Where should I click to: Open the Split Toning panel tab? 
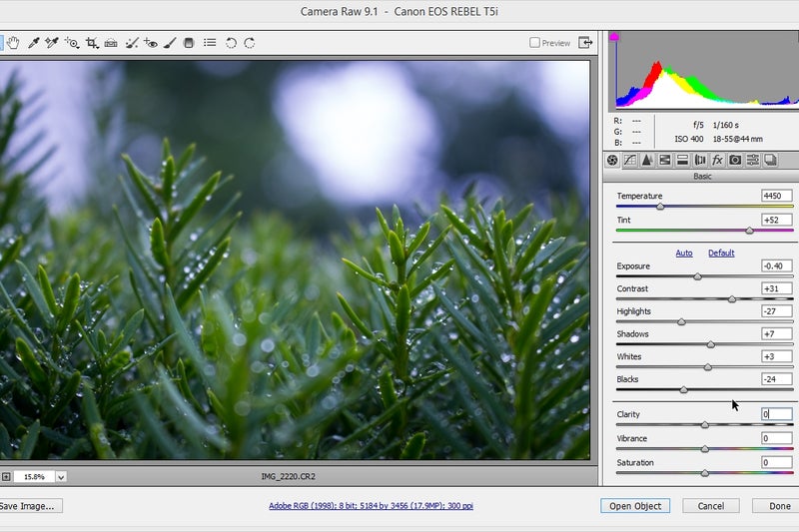pyautogui.click(x=682, y=160)
